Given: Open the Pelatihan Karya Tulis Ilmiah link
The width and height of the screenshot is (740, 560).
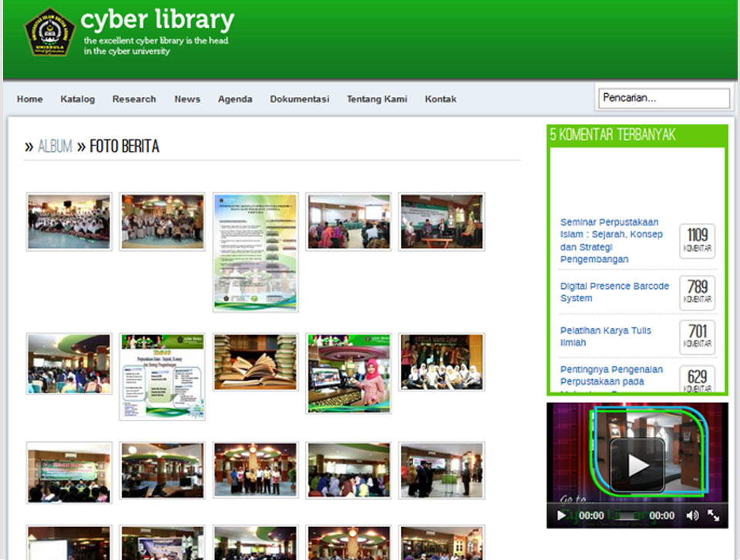Looking at the screenshot, I should tap(606, 336).
